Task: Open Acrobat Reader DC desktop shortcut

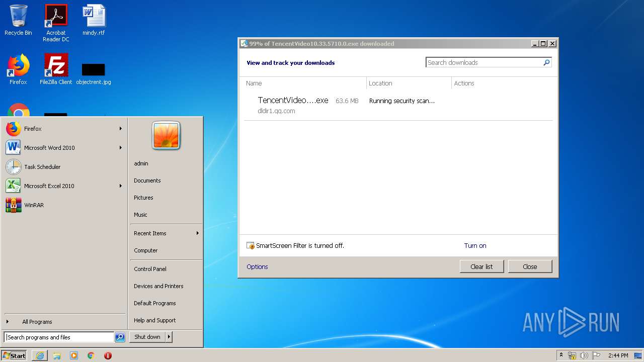Action: pyautogui.click(x=56, y=23)
